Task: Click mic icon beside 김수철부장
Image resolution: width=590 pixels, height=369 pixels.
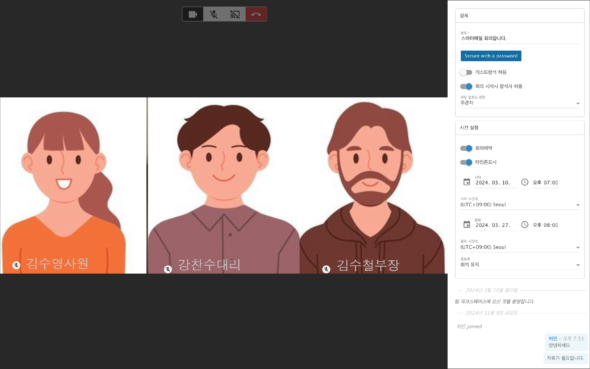Action: point(326,269)
